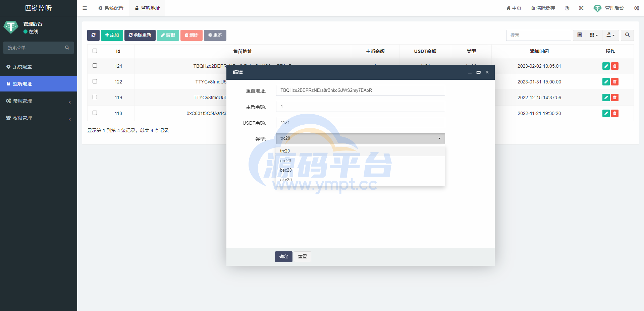The image size is (644, 311).
Task: Click the edit pencil icon for row 124
Action: coord(606,66)
